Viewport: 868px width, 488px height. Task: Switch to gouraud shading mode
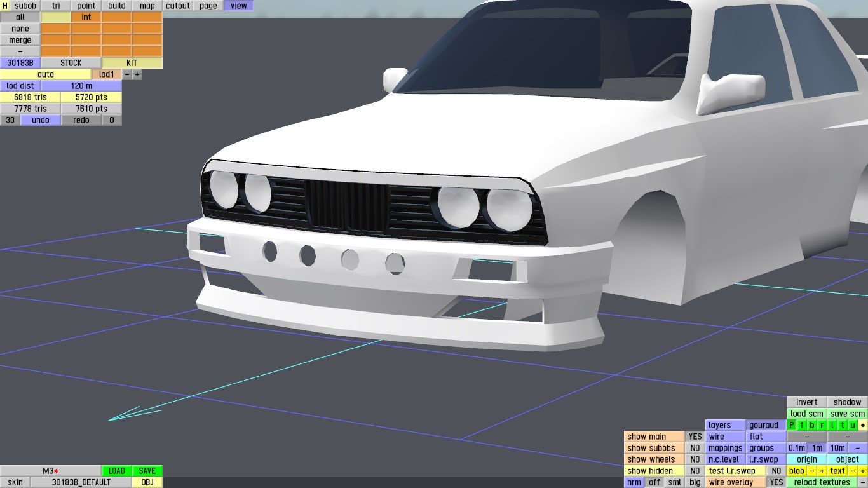[x=766, y=425]
